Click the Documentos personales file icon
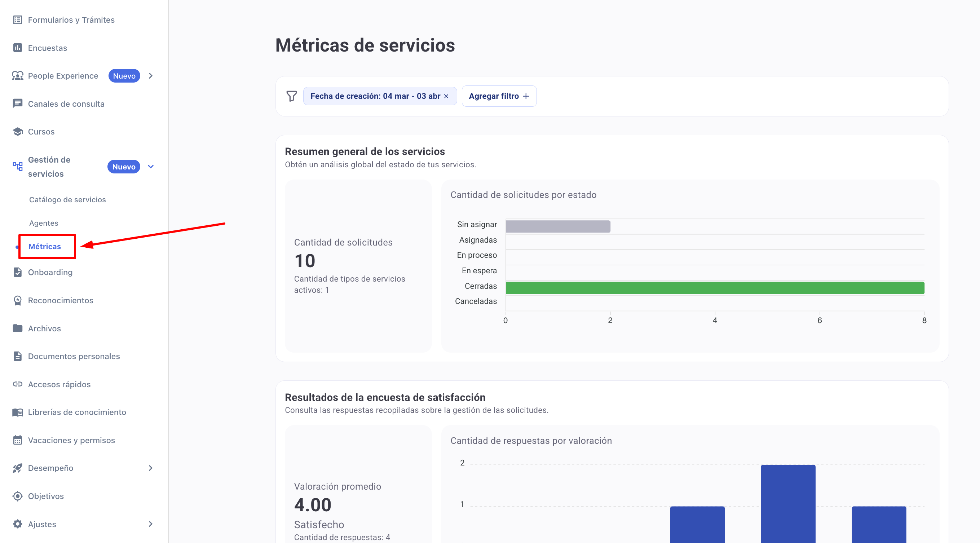Image resolution: width=980 pixels, height=543 pixels. click(x=18, y=356)
